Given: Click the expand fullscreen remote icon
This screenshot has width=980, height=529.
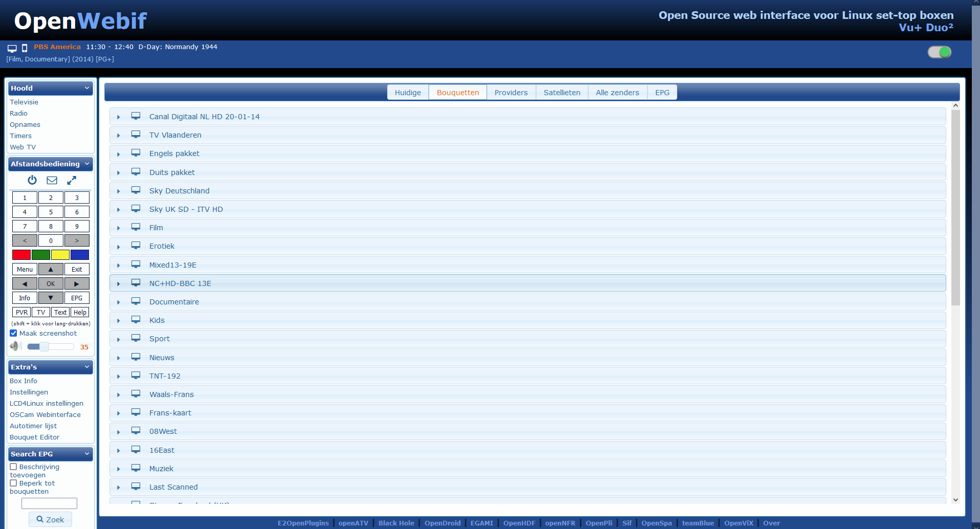Looking at the screenshot, I should (72, 180).
